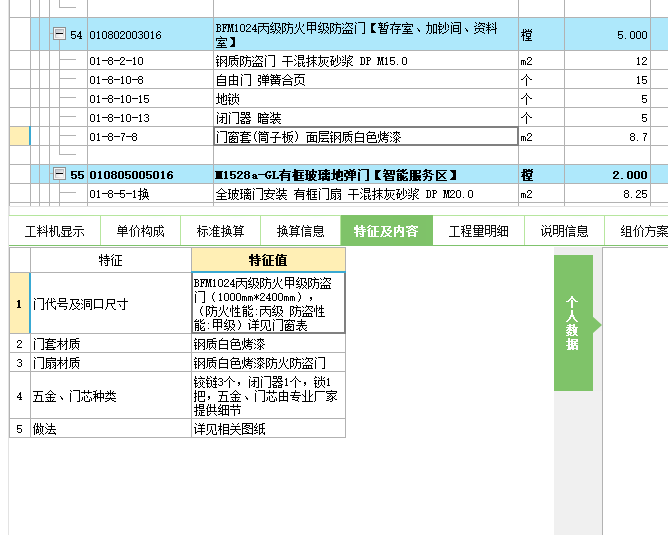Viewport: 668px width, 535px height.
Task: Open the 标准换算 tab
Action: click(x=221, y=231)
